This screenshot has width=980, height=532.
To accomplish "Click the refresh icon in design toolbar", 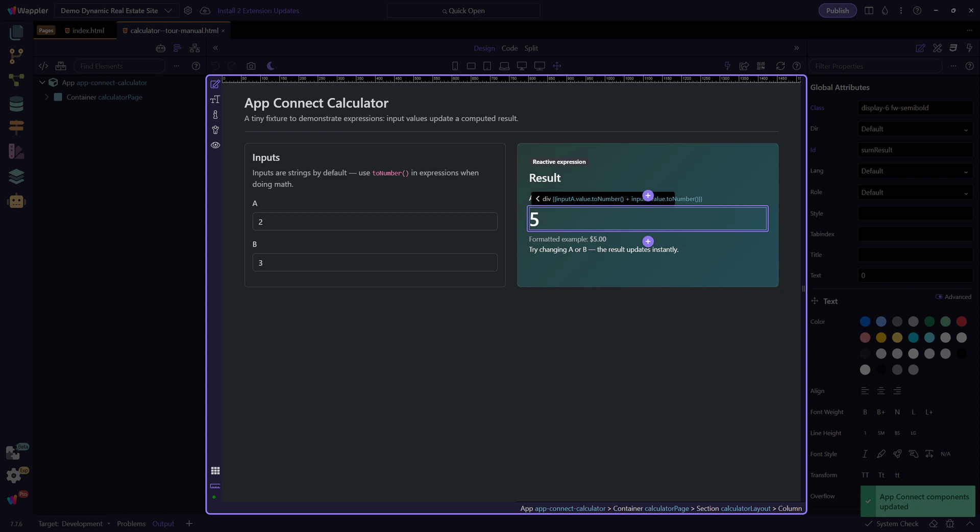I will click(x=780, y=66).
